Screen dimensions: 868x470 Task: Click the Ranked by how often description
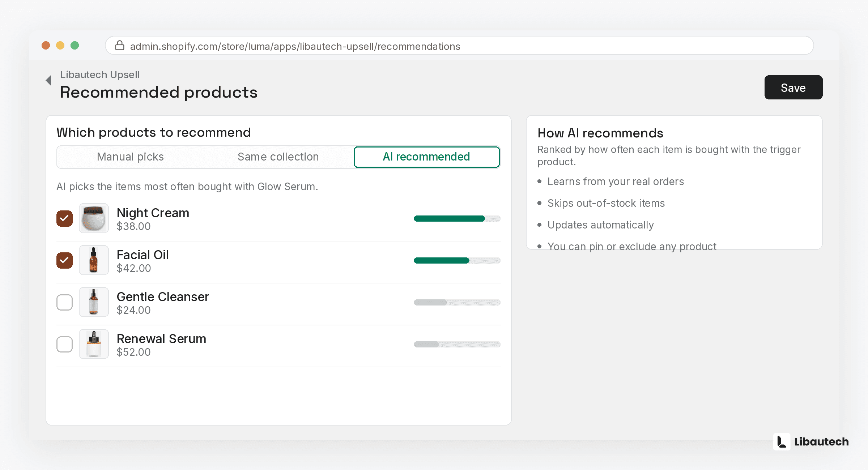pos(669,156)
